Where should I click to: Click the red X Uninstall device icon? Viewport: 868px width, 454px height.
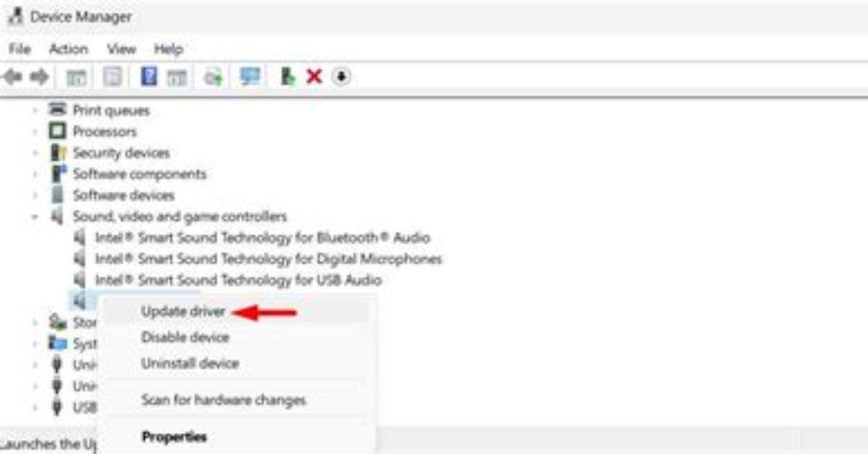(314, 77)
